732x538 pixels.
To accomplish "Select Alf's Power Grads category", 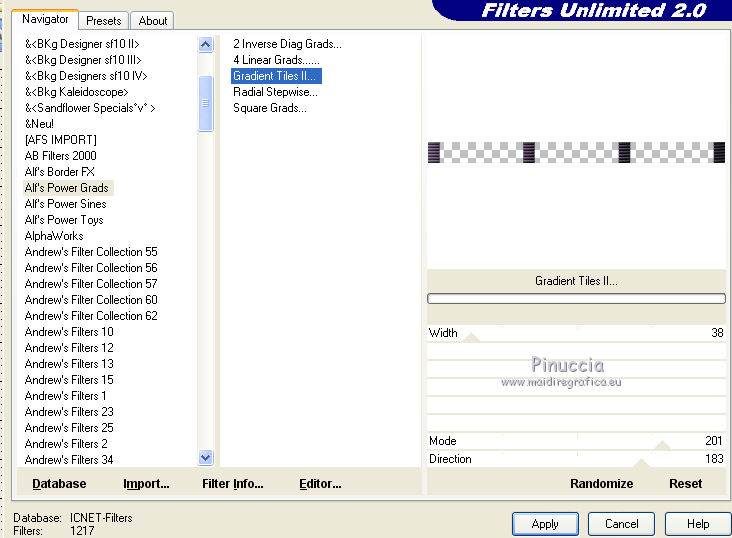I will pos(67,188).
